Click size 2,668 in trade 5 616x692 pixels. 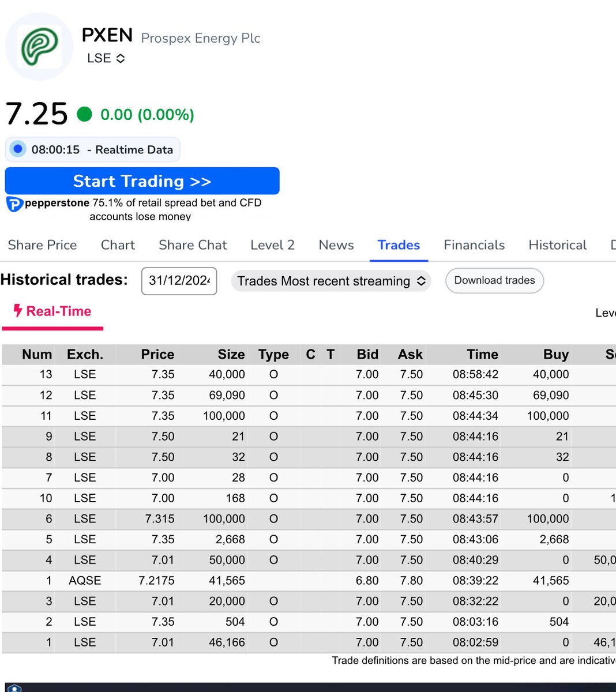pos(230,539)
